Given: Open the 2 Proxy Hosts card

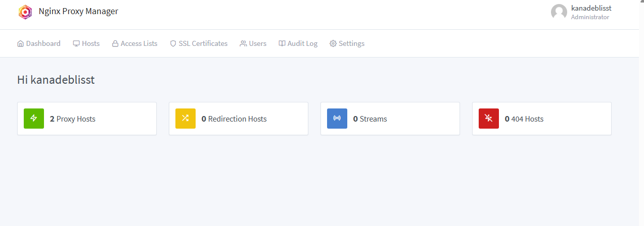Looking at the screenshot, I should pos(87,119).
